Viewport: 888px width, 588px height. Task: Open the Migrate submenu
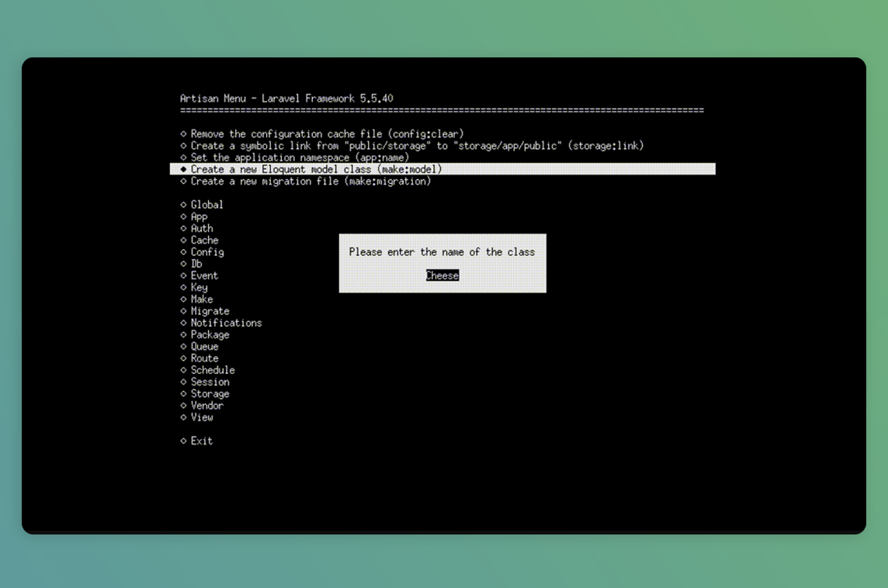(x=205, y=311)
